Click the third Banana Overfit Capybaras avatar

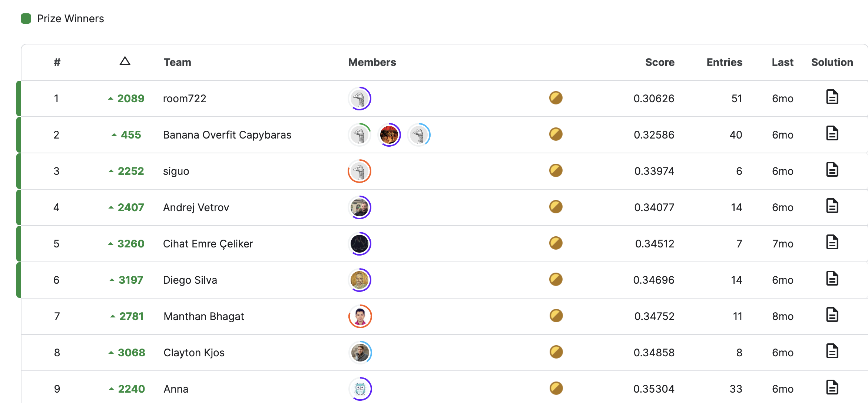pos(419,135)
